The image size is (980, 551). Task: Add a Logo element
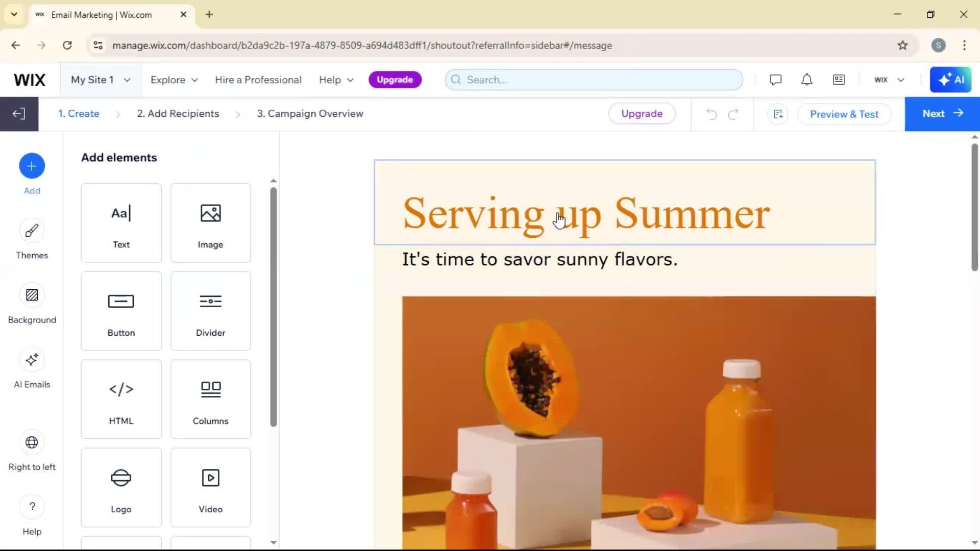pos(121,488)
